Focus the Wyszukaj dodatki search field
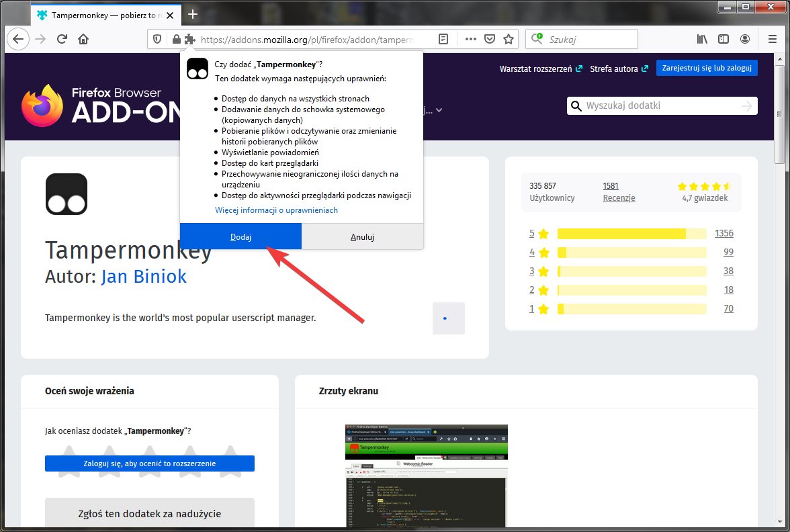Image resolution: width=790 pixels, height=532 pixels. pyautogui.click(x=661, y=106)
